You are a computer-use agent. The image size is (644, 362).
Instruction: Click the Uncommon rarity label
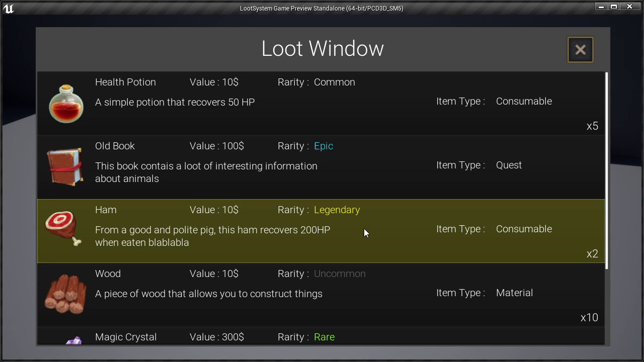[x=340, y=274]
